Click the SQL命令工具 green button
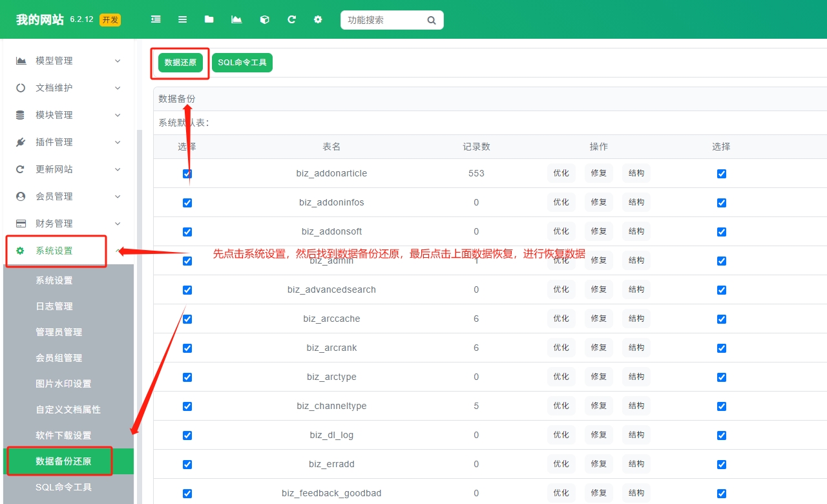 coord(242,63)
